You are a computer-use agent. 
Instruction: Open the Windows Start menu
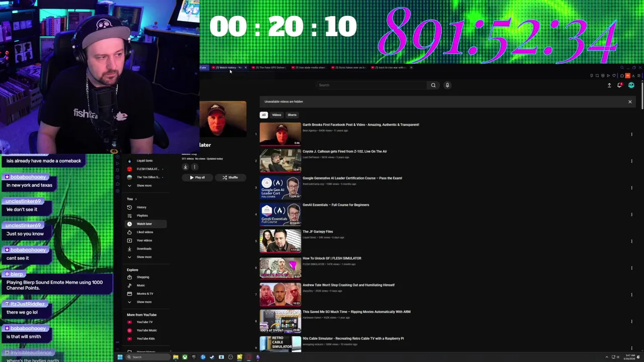coord(120,357)
